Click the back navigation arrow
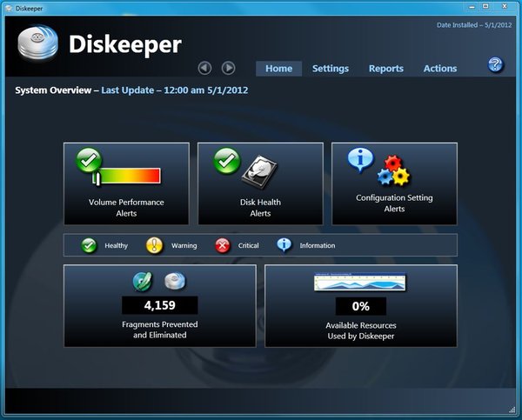 point(204,68)
